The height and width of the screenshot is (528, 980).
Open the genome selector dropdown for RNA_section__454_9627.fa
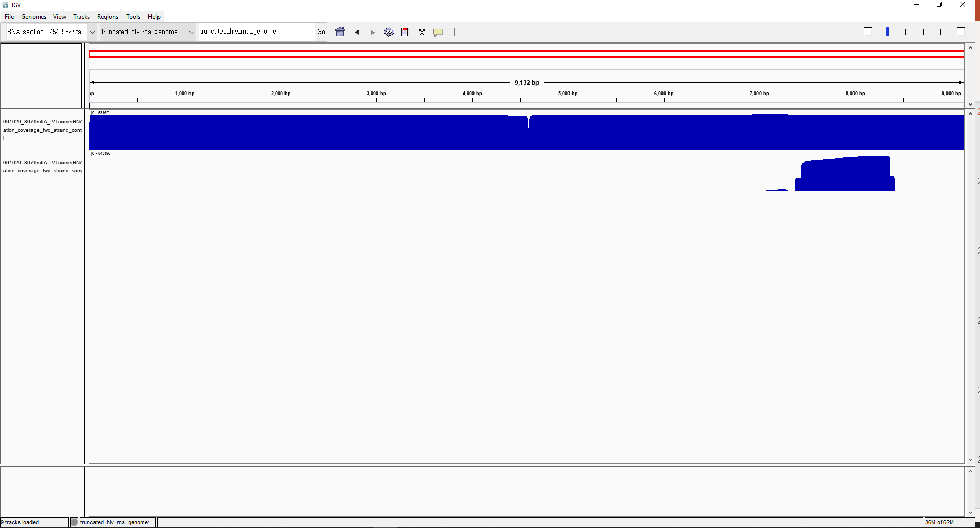(x=92, y=32)
